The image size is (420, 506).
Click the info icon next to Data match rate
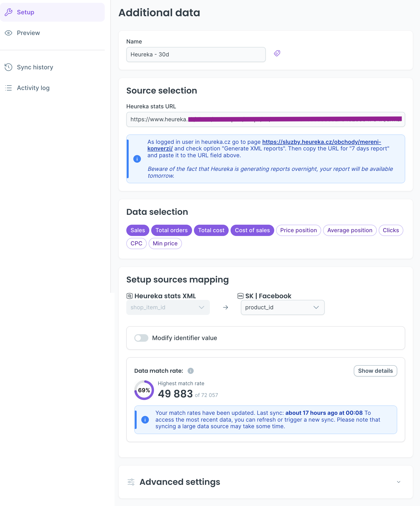pyautogui.click(x=190, y=371)
